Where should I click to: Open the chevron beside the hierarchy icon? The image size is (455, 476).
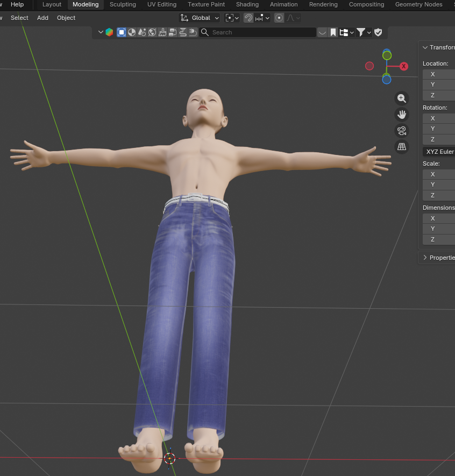(x=352, y=32)
